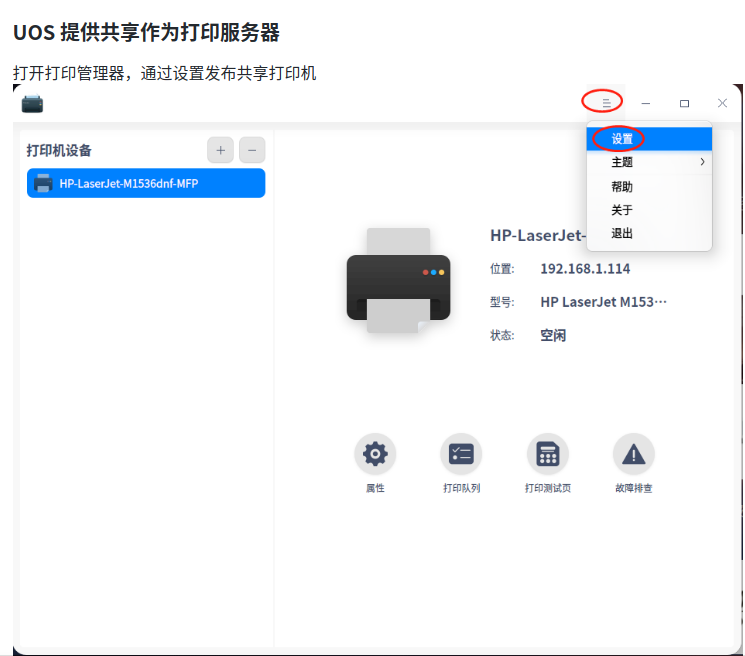The width and height of the screenshot is (745, 656).
Task: Remove the printer with the minus button
Action: click(252, 151)
